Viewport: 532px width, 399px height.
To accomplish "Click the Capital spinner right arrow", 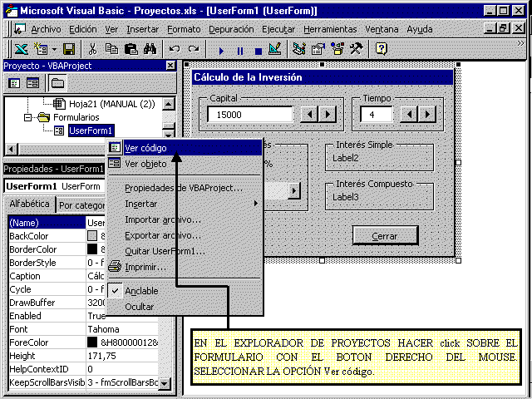I will click(x=328, y=115).
